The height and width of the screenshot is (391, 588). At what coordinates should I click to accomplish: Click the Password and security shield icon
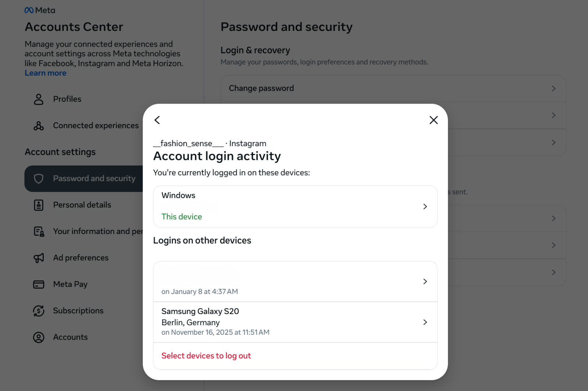[x=39, y=179]
